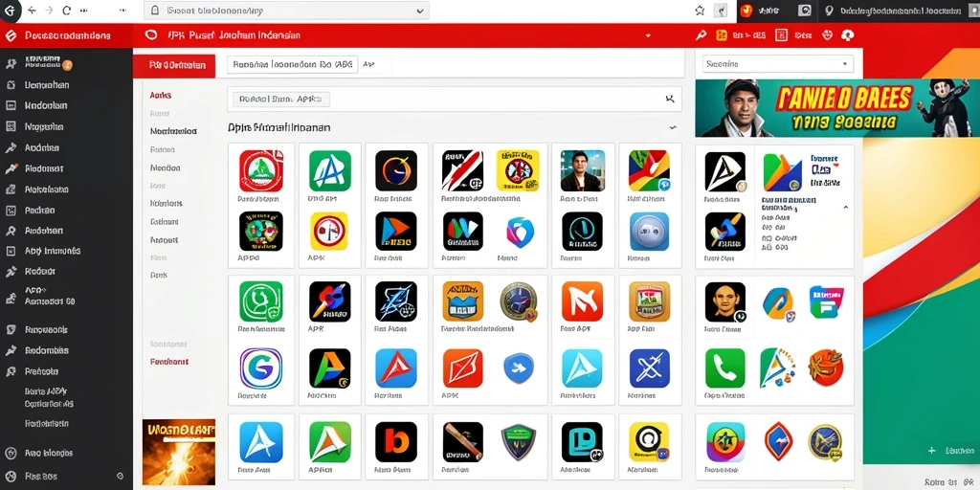Open the blue app with round robot face
The height and width of the screenshot is (490, 980).
pyautogui.click(x=650, y=232)
